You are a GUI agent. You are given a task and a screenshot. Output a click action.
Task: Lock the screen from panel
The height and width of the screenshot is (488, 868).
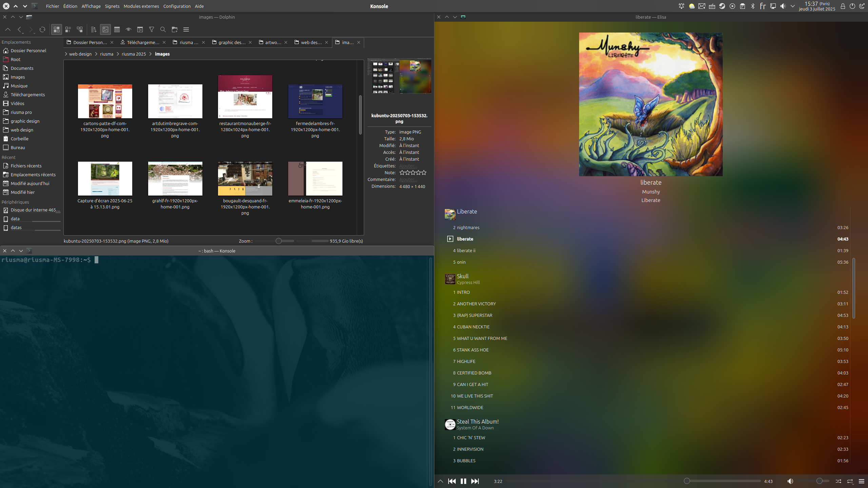843,6
